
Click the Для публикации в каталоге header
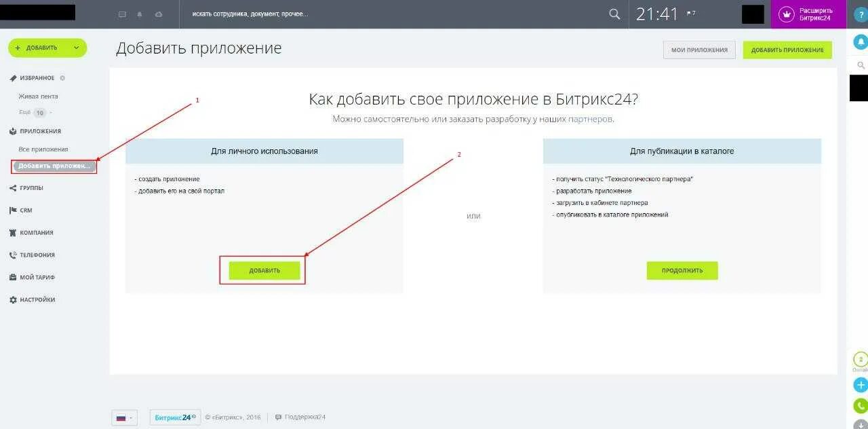[682, 151]
